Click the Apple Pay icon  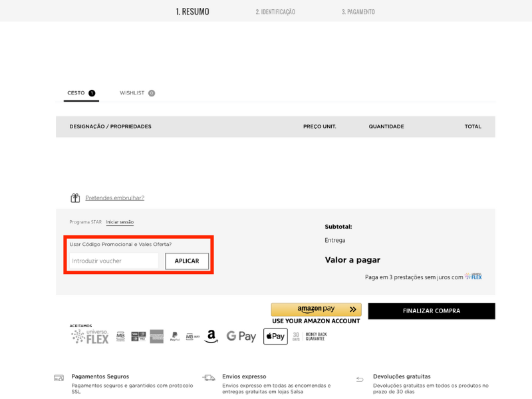pyautogui.click(x=275, y=336)
